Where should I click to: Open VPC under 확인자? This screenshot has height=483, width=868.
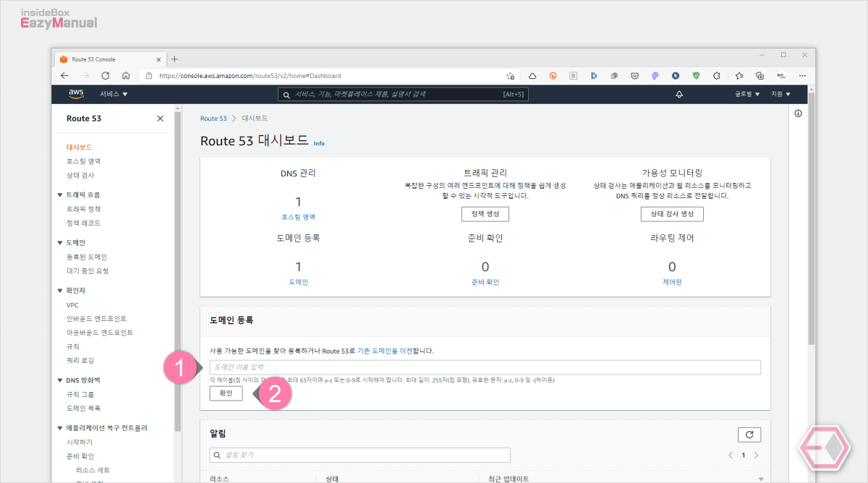[72, 305]
